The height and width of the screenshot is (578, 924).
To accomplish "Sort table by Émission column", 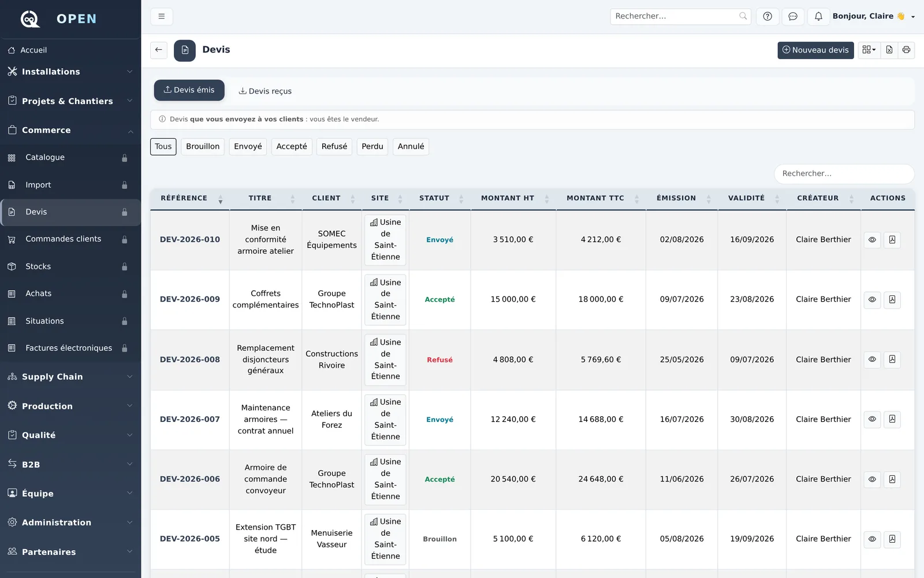I will [x=682, y=198].
